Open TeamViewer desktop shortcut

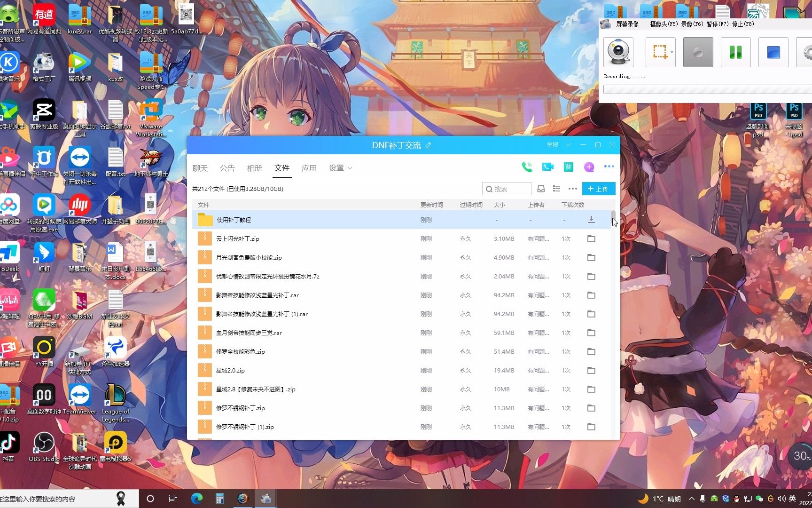click(x=80, y=399)
